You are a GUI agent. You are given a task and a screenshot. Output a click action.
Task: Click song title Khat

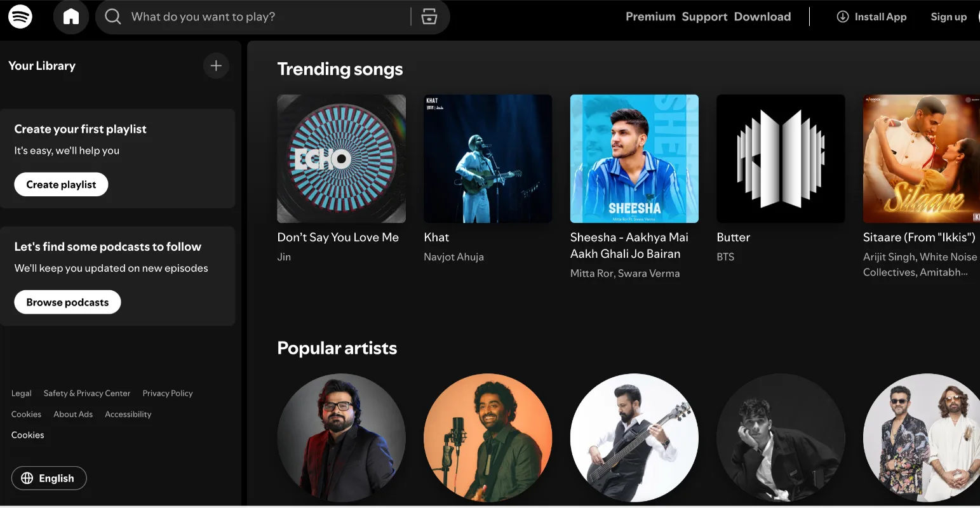tap(436, 237)
